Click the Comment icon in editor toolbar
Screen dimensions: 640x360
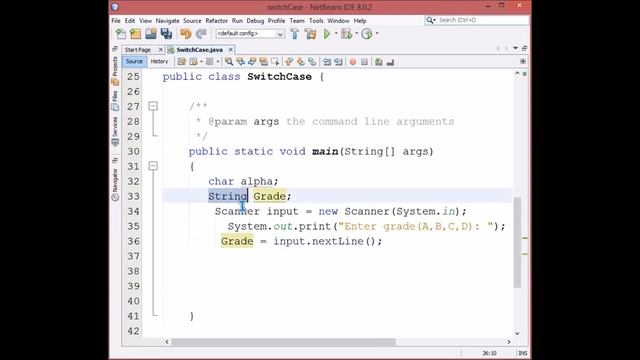tap(379, 62)
